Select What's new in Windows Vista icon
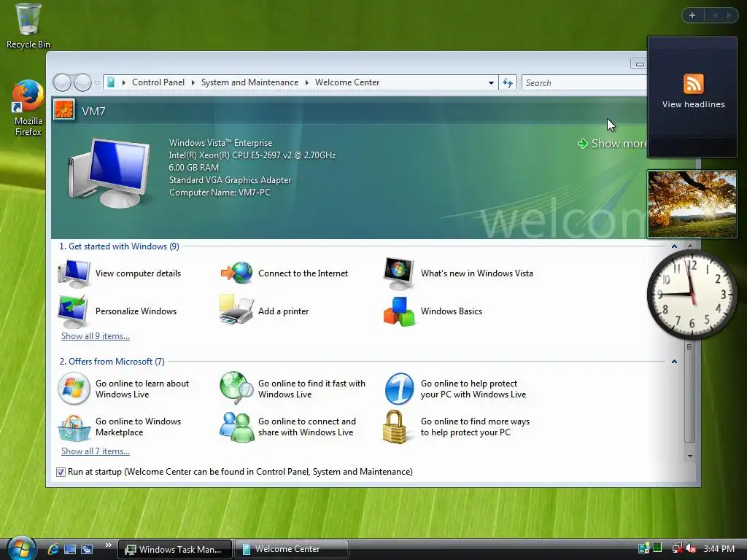Screen dimensions: 747x560 pyautogui.click(x=399, y=273)
